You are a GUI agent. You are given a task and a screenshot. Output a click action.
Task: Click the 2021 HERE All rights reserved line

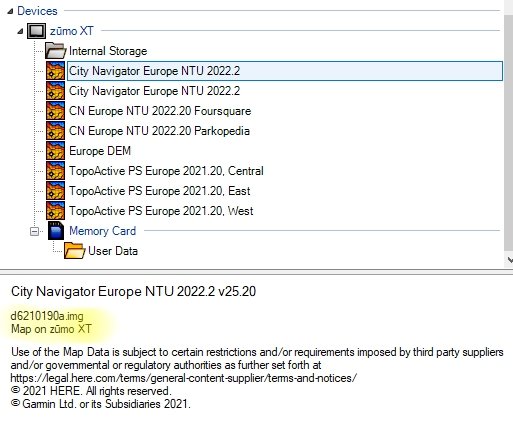pos(91,391)
